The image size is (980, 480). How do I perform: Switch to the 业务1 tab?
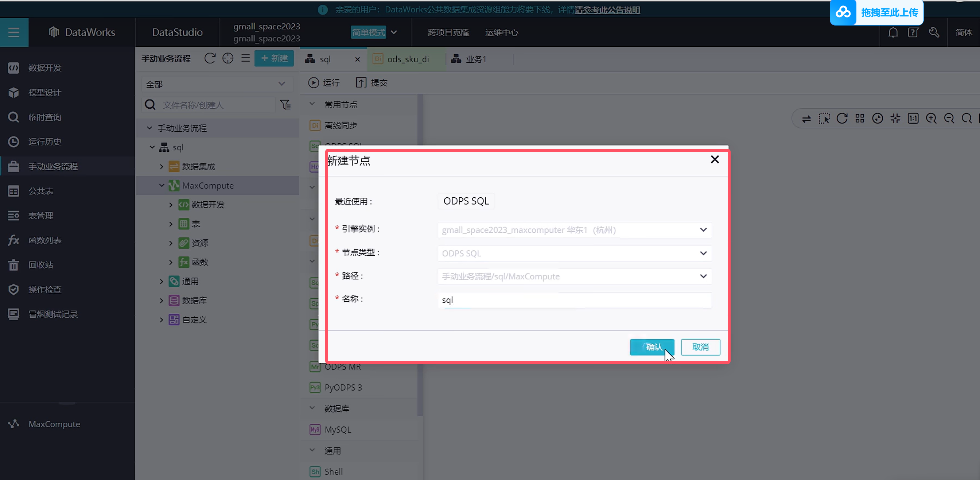(475, 59)
